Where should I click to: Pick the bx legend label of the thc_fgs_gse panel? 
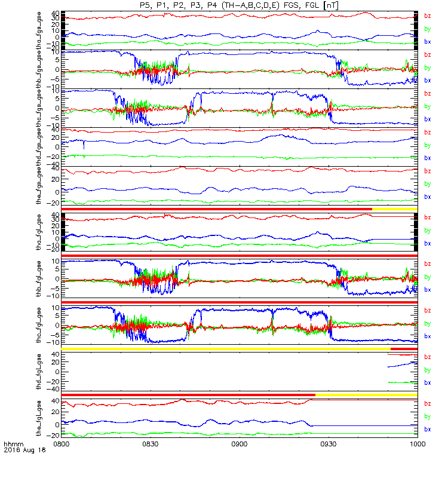coord(428,119)
